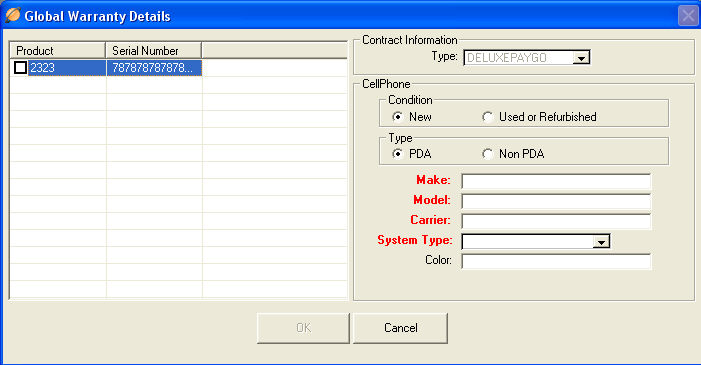701x365 pixels.
Task: Select PDA as cellphone type
Action: 397,154
